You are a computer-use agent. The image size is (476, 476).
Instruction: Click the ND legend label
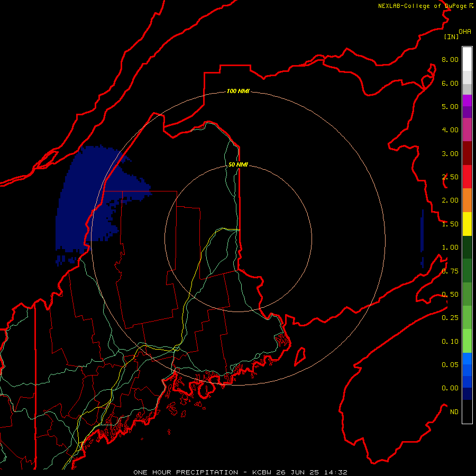(x=454, y=412)
